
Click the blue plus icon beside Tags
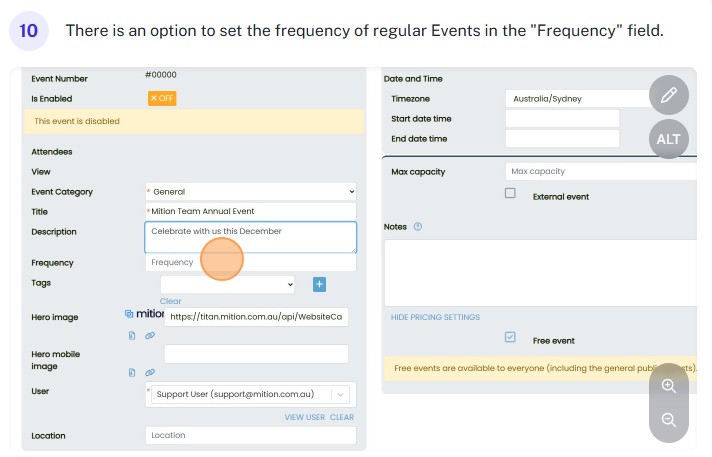point(320,285)
